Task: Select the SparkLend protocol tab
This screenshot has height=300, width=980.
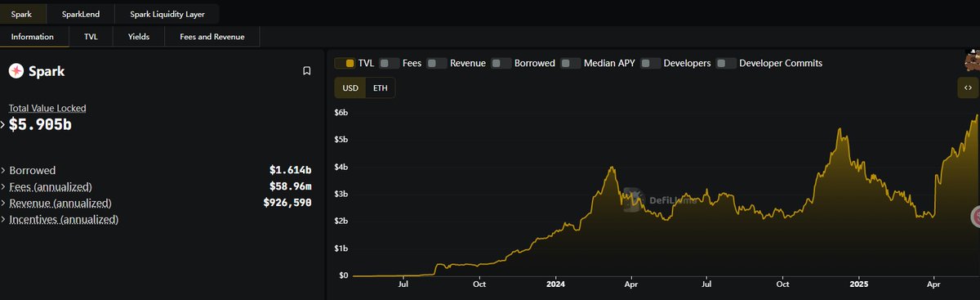Action: (x=81, y=15)
